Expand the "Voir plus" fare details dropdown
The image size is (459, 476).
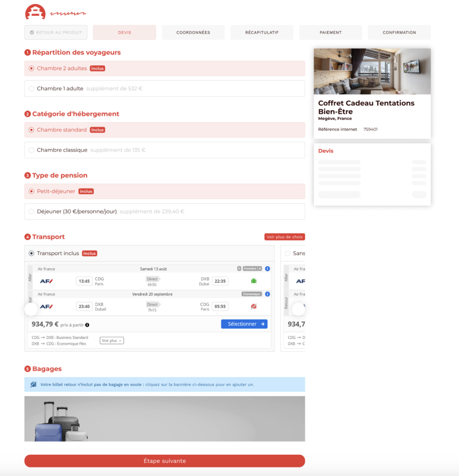(111, 341)
